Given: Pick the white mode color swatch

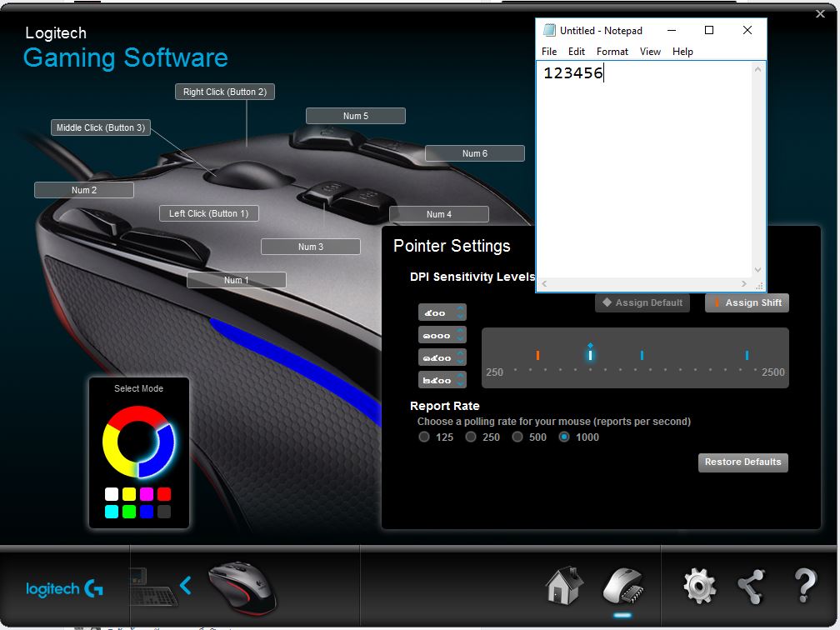Looking at the screenshot, I should pyautogui.click(x=112, y=494).
